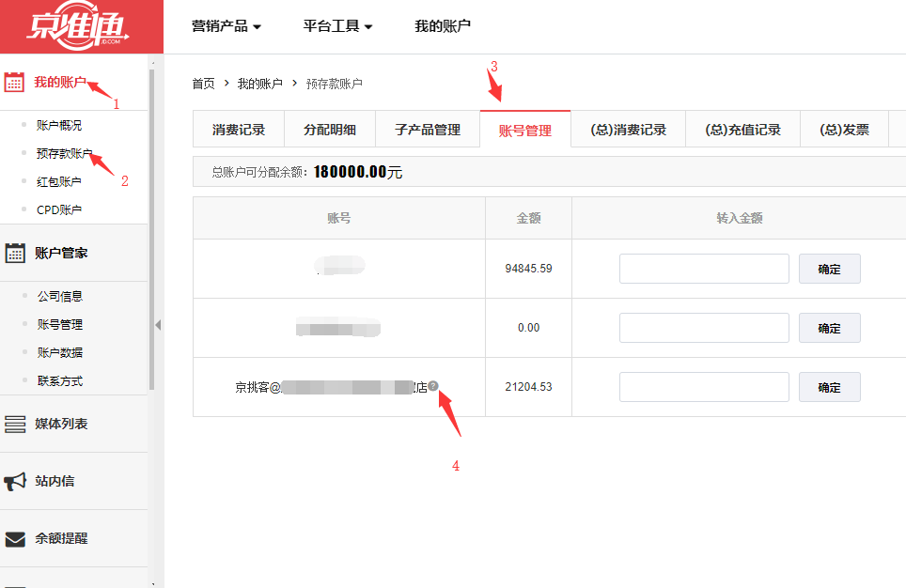The height and width of the screenshot is (588, 906).
Task: Open the 站内信 sidebar section
Action: click(x=55, y=481)
